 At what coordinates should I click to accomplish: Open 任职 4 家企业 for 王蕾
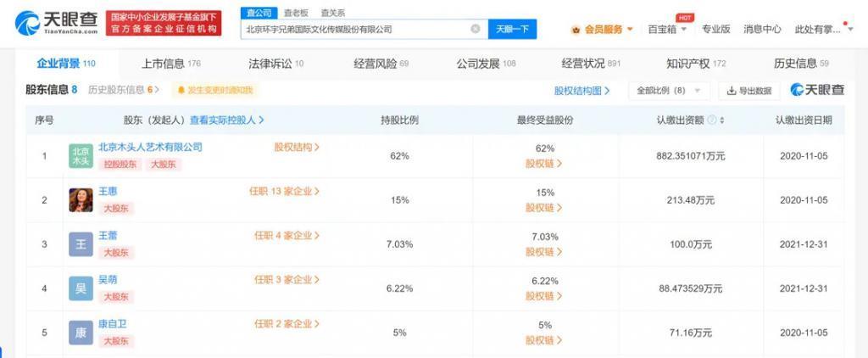pos(287,236)
